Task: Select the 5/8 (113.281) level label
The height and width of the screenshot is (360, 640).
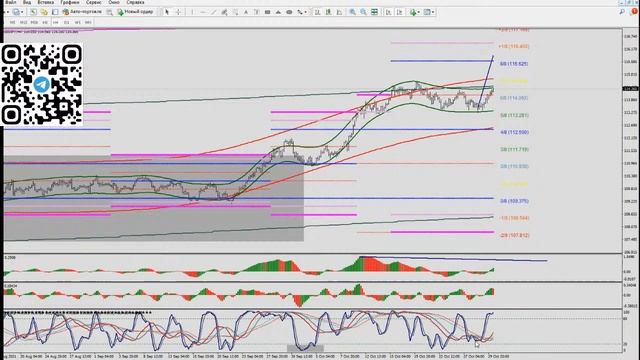Action: 514,116
